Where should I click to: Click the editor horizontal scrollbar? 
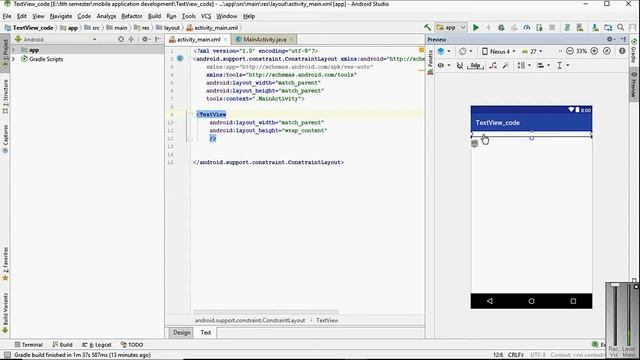266,312
